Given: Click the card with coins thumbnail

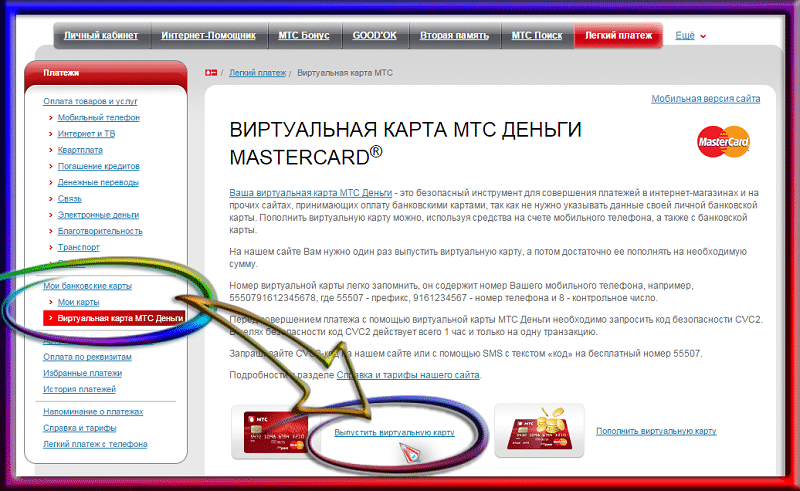Looking at the screenshot, I should [539, 430].
